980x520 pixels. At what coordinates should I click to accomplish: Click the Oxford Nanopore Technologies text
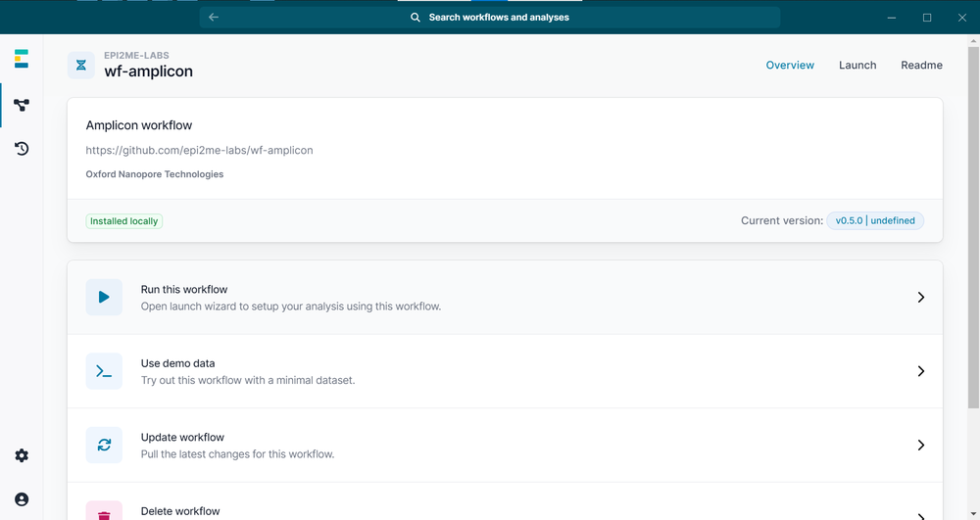tap(155, 174)
